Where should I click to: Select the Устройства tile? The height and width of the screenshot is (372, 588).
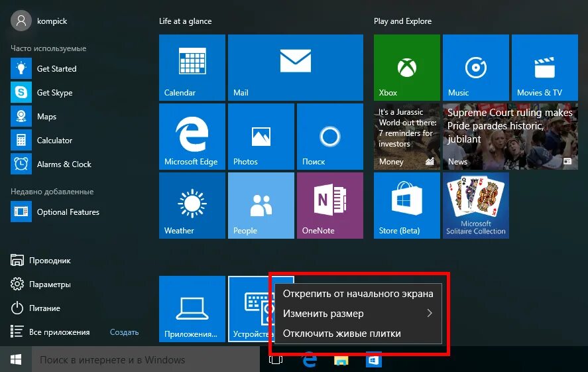pos(251,309)
